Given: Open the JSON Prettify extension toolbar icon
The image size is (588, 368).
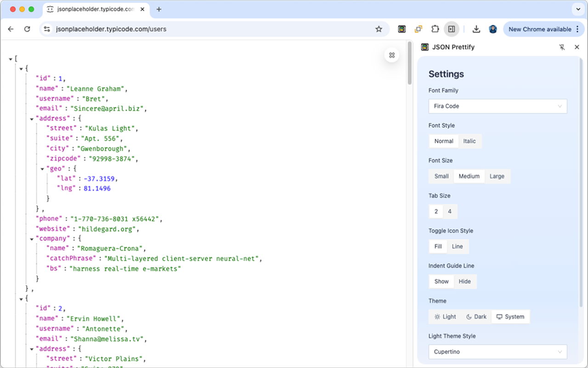Looking at the screenshot, I should pos(402,29).
